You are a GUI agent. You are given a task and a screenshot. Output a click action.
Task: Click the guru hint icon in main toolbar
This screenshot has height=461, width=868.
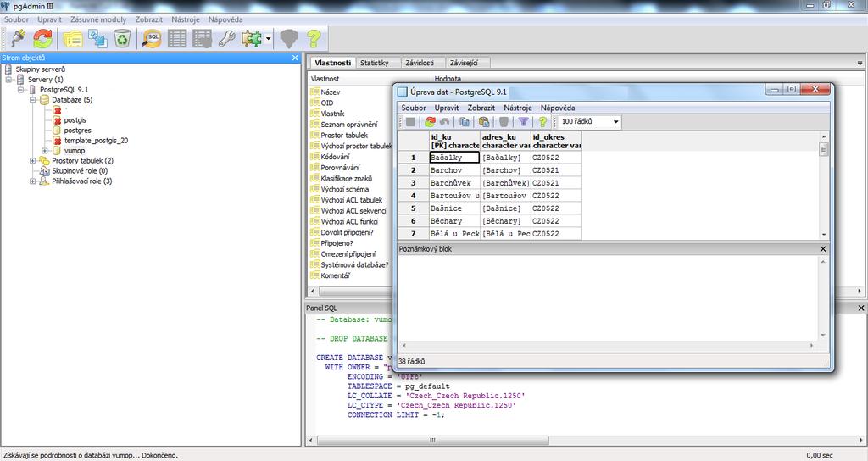tap(289, 39)
